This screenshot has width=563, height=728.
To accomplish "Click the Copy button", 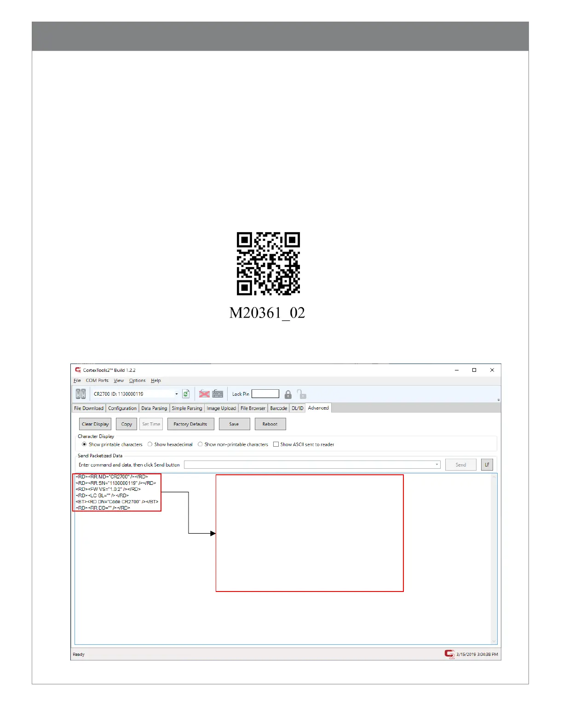I will 126,424.
